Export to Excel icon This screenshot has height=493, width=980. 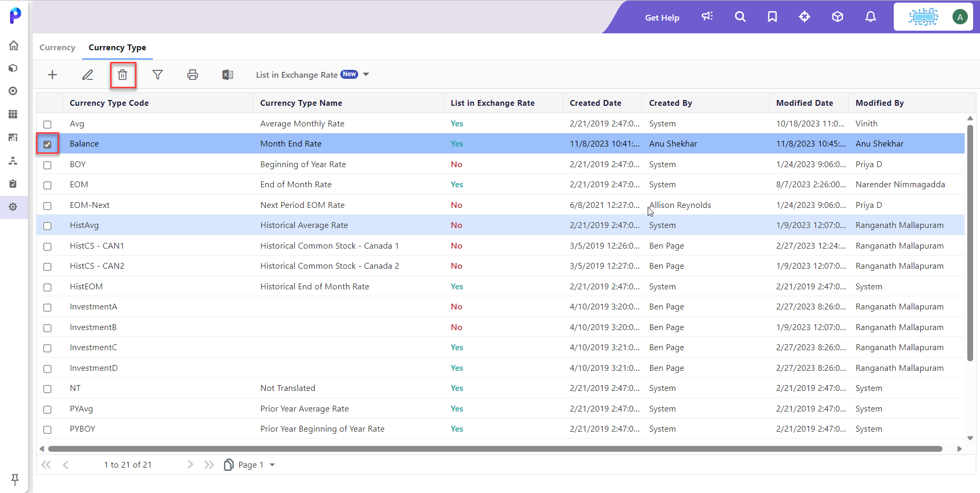[228, 75]
